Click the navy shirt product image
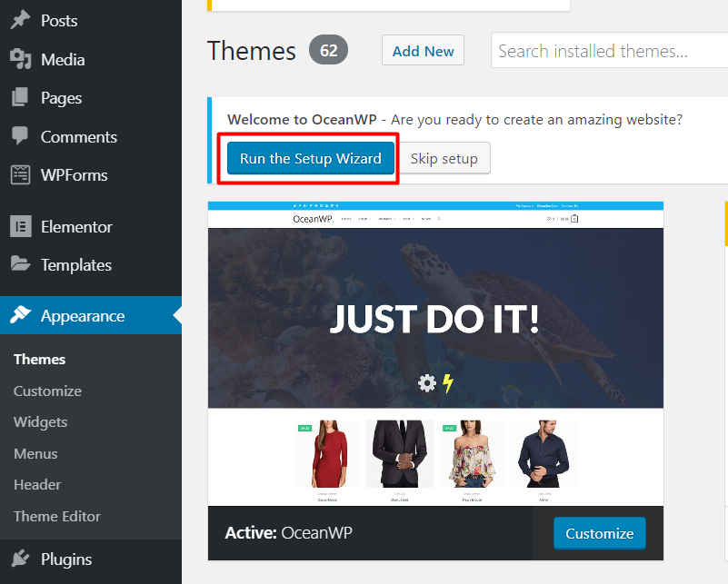This screenshot has height=584, width=728. click(x=544, y=453)
